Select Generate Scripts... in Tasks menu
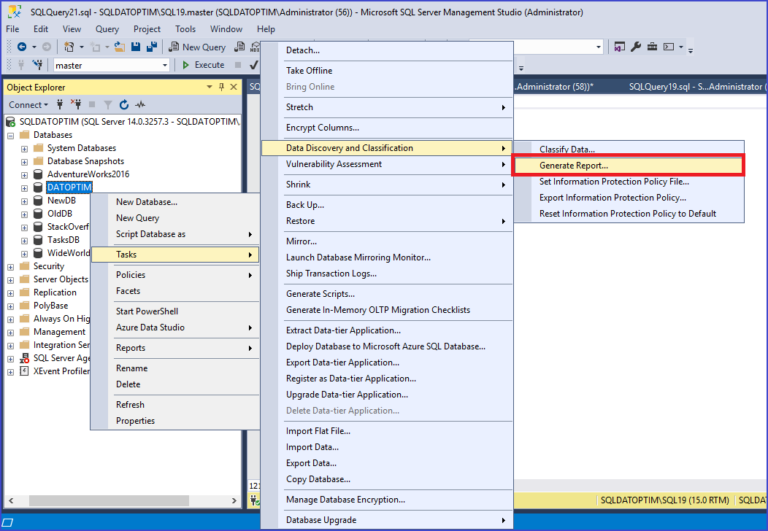Image resolution: width=768 pixels, height=531 pixels. (x=387, y=294)
